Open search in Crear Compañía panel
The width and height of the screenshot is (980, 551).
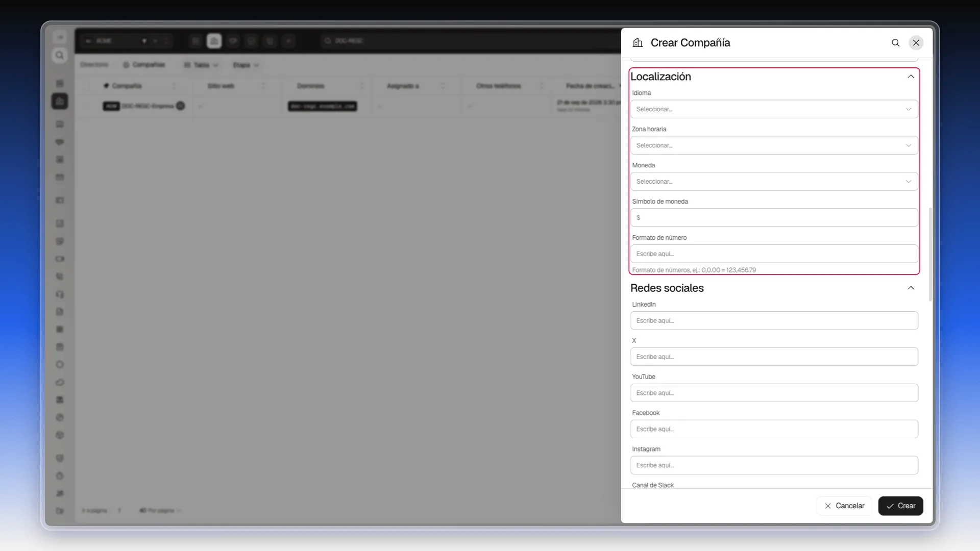click(895, 43)
